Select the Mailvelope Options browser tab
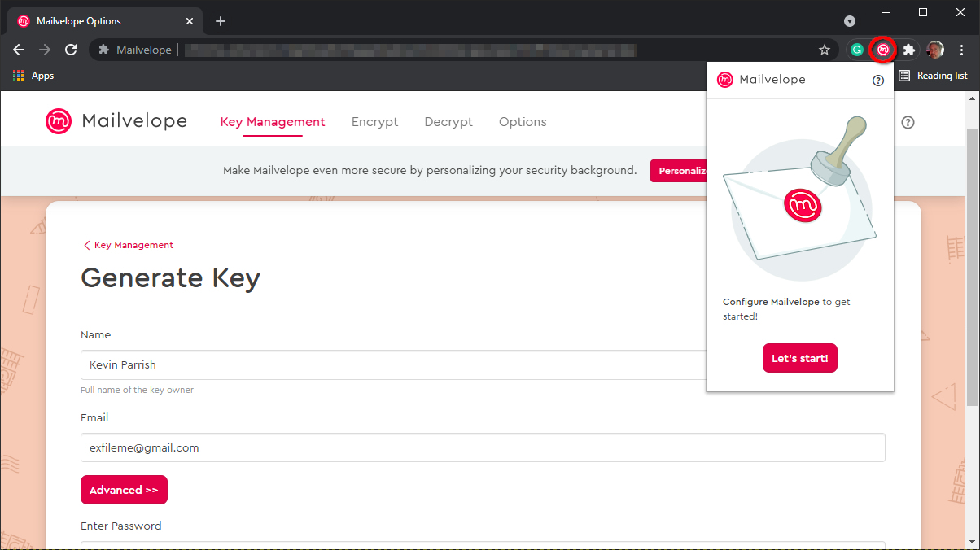This screenshot has width=980, height=550. point(106,21)
